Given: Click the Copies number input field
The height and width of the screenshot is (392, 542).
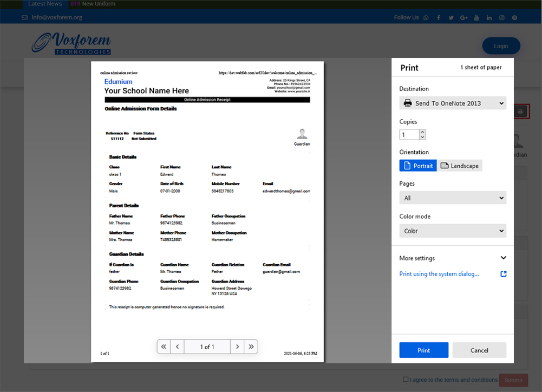Looking at the screenshot, I should (409, 134).
